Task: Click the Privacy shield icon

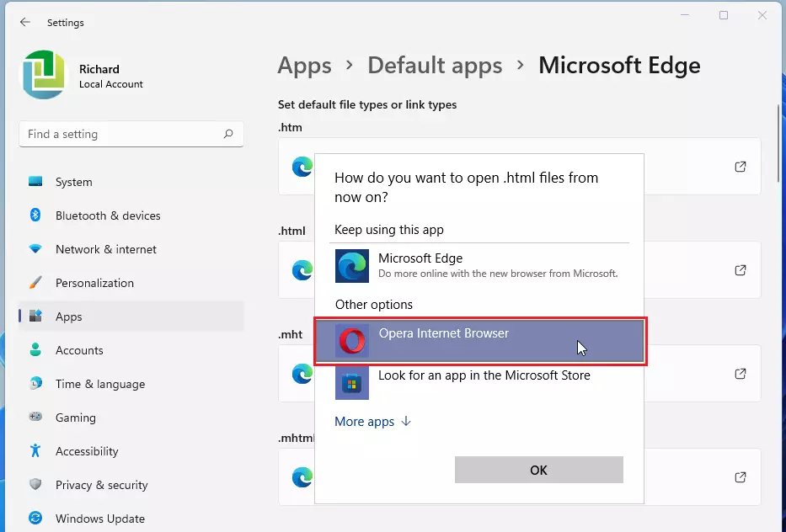Action: click(x=35, y=484)
